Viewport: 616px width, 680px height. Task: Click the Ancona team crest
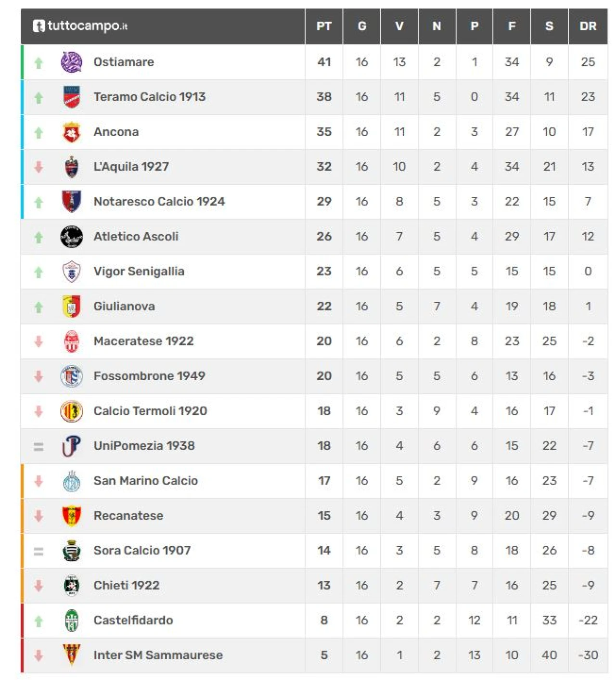point(71,132)
